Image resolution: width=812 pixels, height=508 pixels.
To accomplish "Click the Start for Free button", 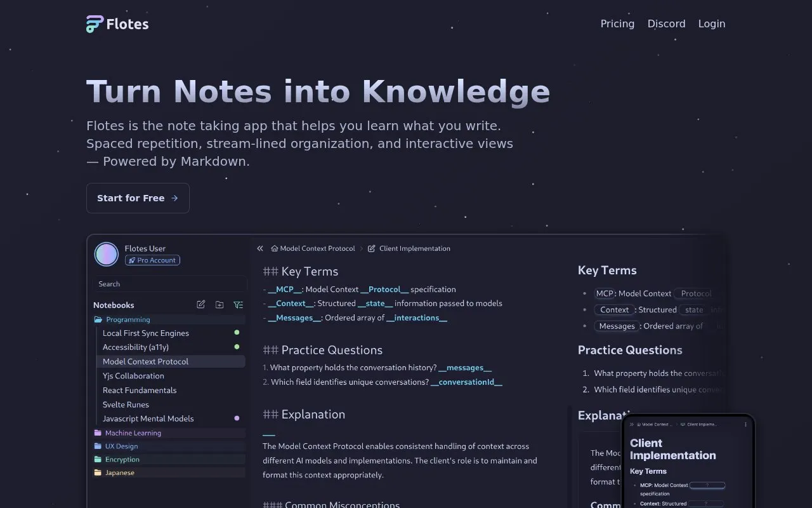I will tap(138, 198).
